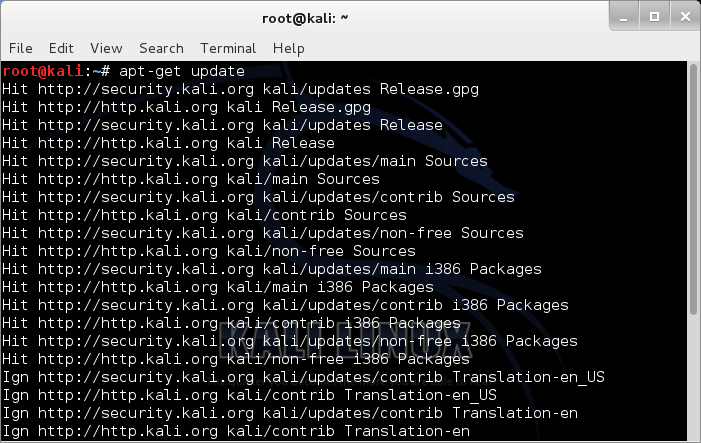Click the first security.kali.org Release.gpg line
The width and height of the screenshot is (701, 443).
point(241,89)
